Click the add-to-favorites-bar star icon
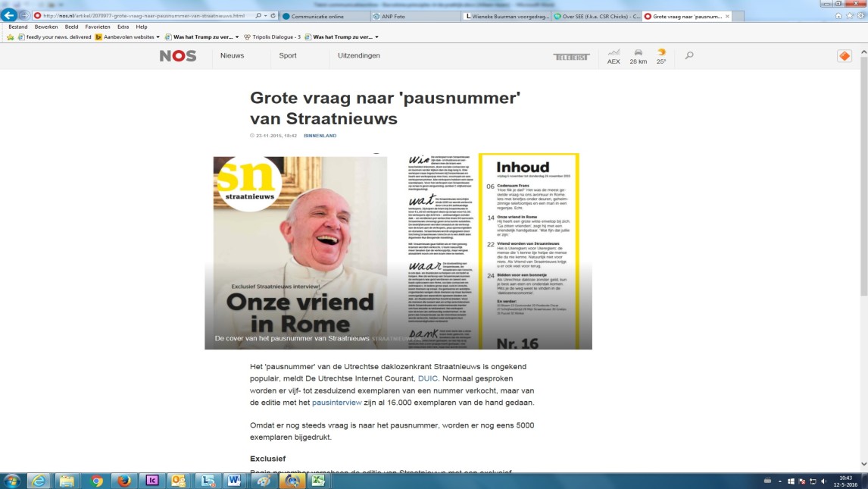The width and height of the screenshot is (868, 489). [x=10, y=37]
